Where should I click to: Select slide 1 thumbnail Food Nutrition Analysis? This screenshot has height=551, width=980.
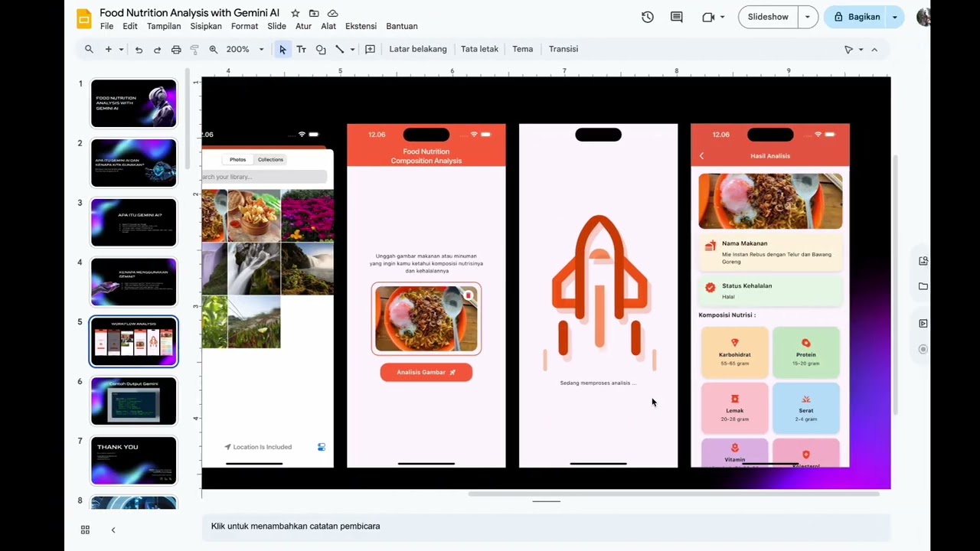click(134, 103)
